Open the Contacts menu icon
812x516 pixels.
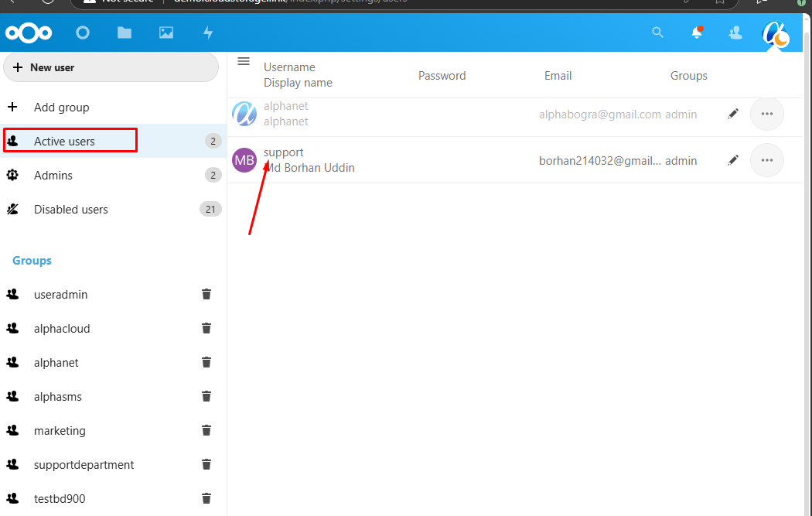click(x=735, y=32)
